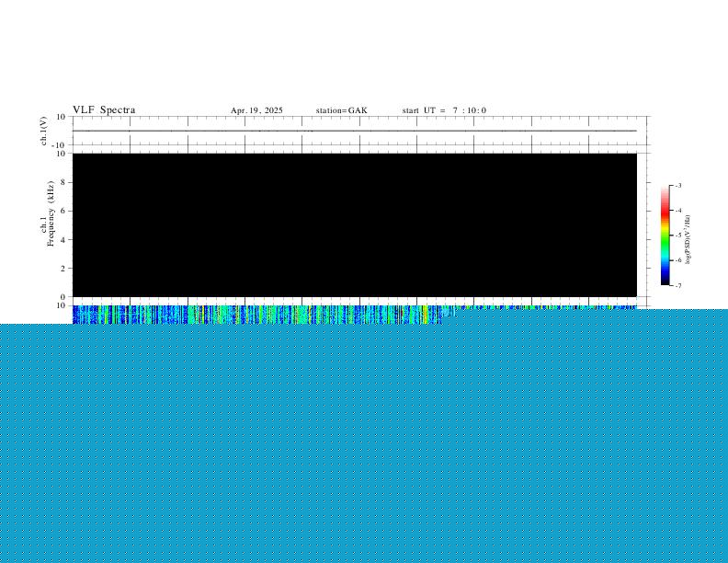
Task: Click the "-3" colorbar tick value
Action: pyautogui.click(x=678, y=185)
